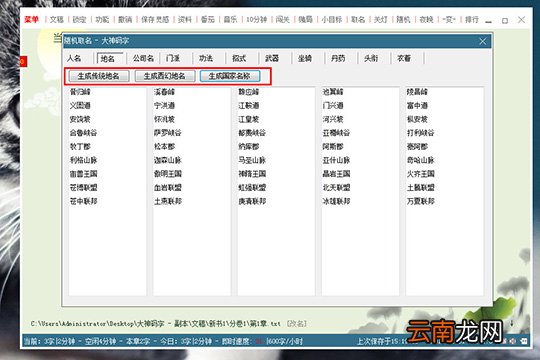The image size is (540, 360).
Task: Select 富中道 in the fifth list
Action: pyautogui.click(x=417, y=105)
